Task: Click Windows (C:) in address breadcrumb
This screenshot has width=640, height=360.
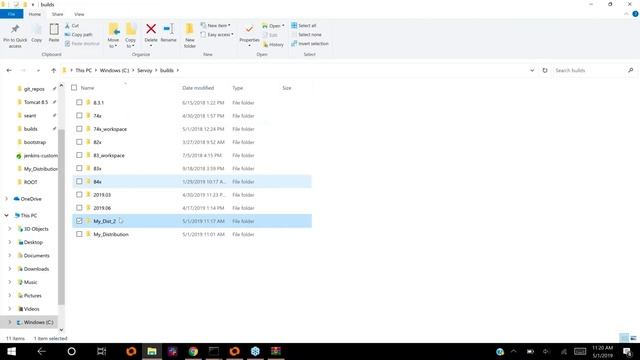Action: click(114, 71)
